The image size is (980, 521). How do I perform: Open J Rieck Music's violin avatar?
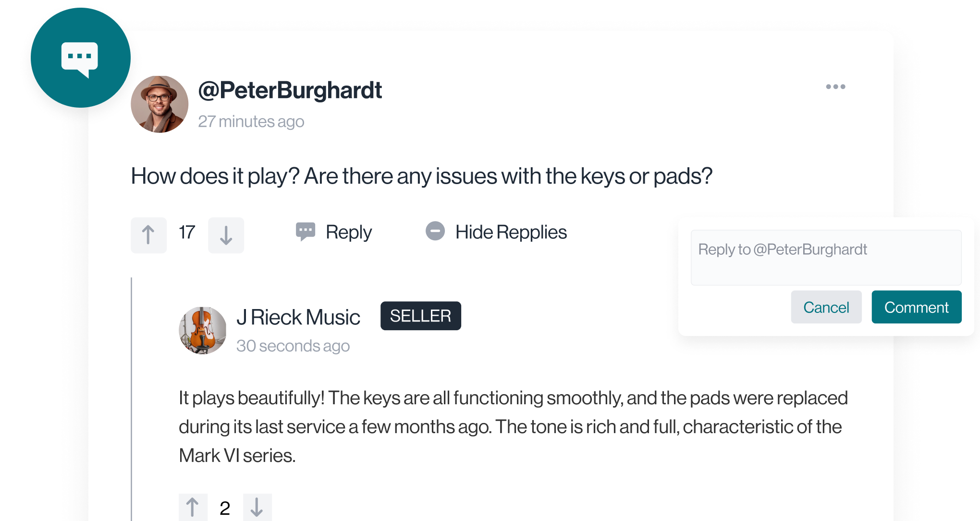coord(202,331)
